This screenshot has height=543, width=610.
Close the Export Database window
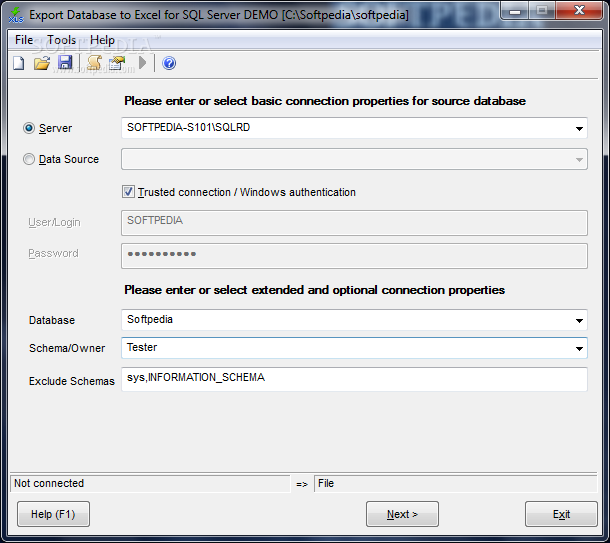(579, 11)
